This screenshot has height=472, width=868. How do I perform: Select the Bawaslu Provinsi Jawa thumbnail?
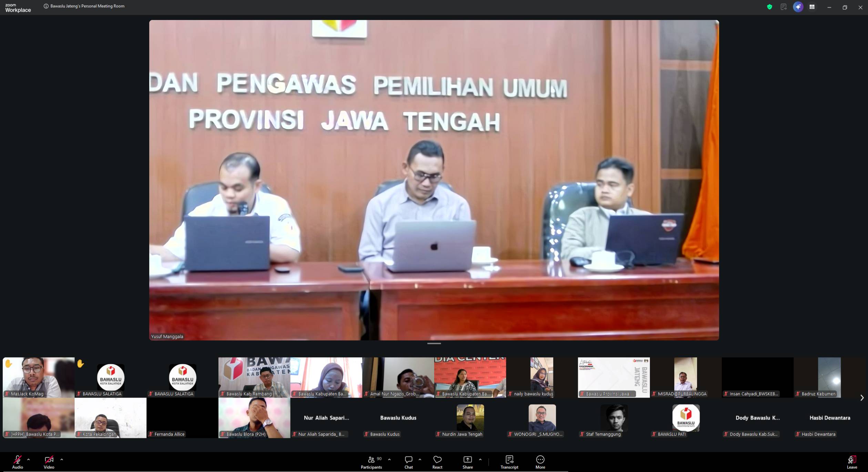(614, 377)
